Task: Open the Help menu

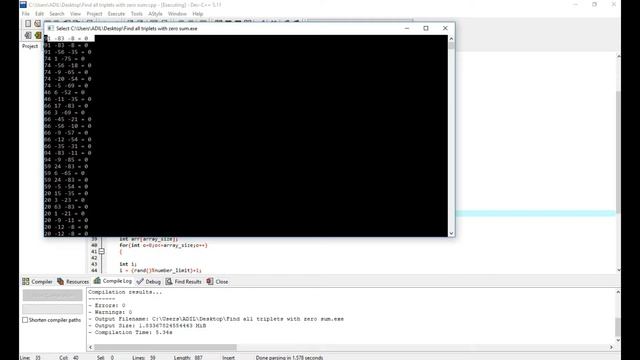Action: coord(198,14)
